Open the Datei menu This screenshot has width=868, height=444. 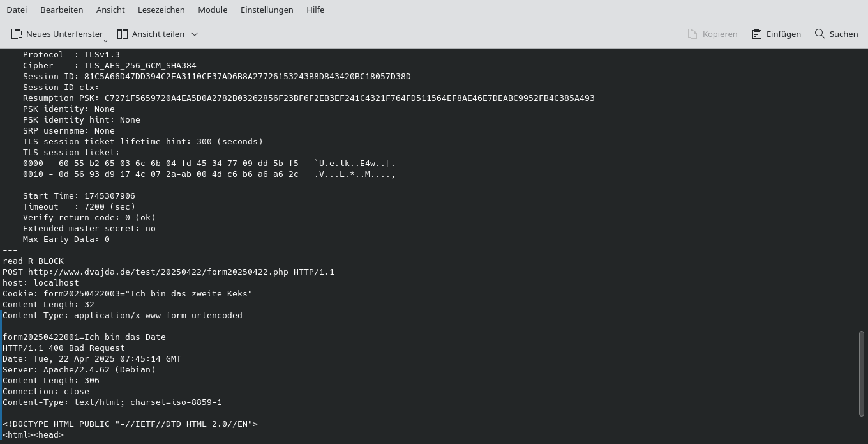tap(17, 10)
